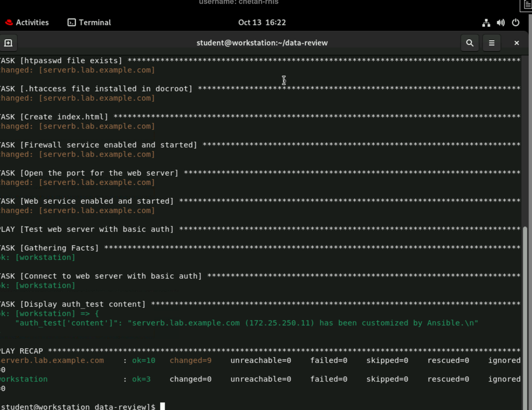Open the power menu icon
The image size is (532, 410).
(515, 23)
